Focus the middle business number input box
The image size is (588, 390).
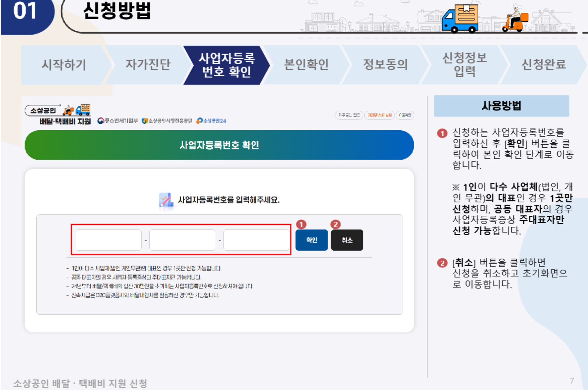182,240
